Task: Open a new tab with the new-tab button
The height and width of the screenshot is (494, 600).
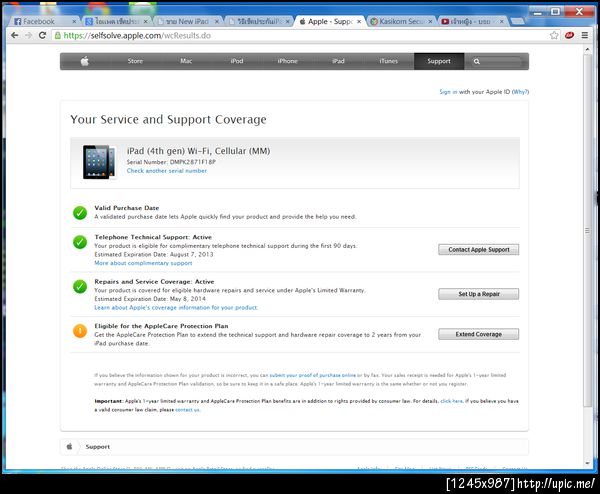Action: pyautogui.click(x=518, y=21)
